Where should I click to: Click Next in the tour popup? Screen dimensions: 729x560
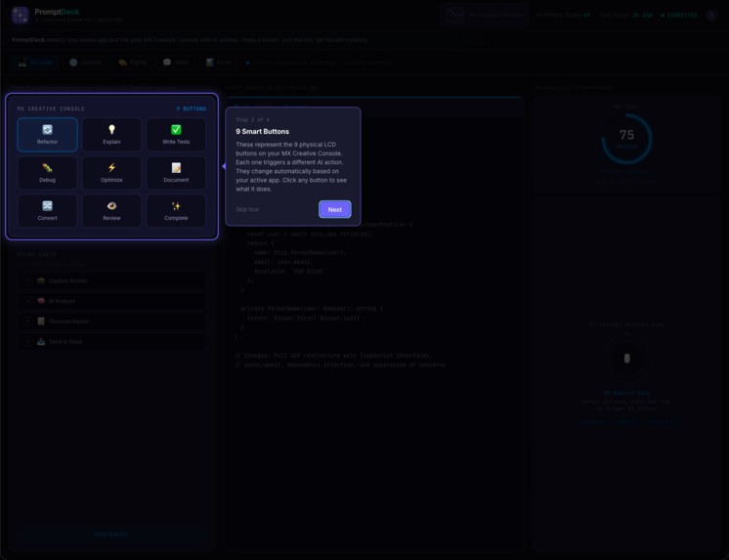335,209
